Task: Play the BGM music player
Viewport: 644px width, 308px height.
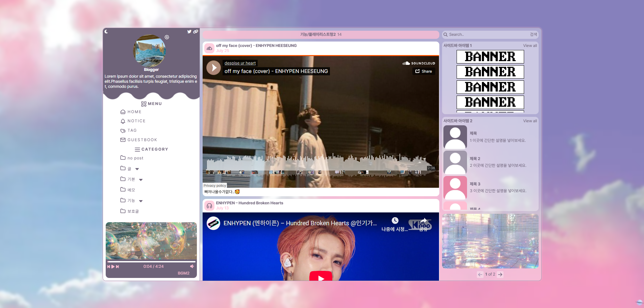Action: tap(113, 266)
